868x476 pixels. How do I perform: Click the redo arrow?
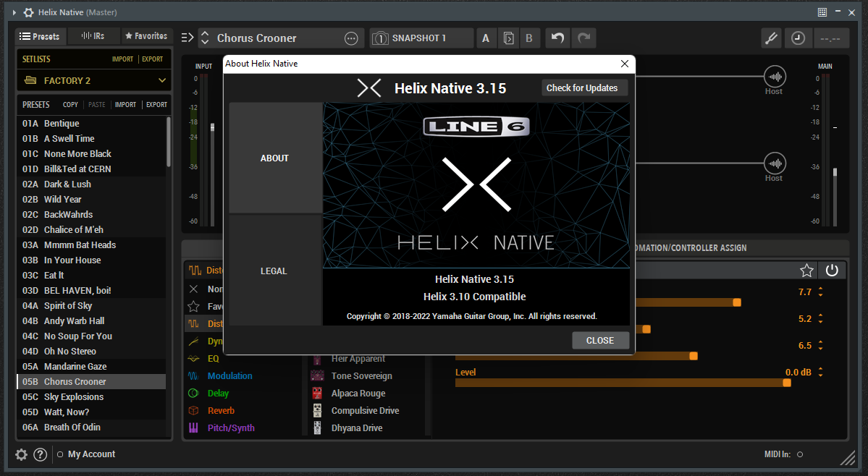pyautogui.click(x=584, y=38)
